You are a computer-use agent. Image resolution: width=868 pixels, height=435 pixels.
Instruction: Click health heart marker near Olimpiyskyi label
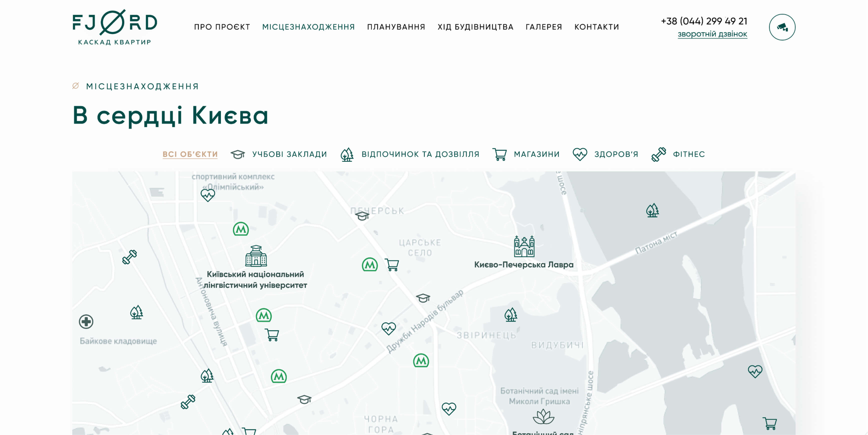point(208,195)
